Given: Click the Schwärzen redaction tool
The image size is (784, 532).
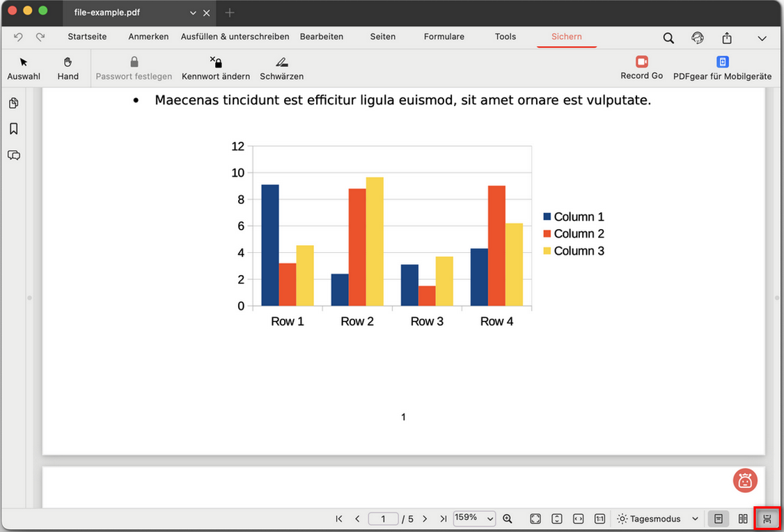Looking at the screenshot, I should pos(281,68).
